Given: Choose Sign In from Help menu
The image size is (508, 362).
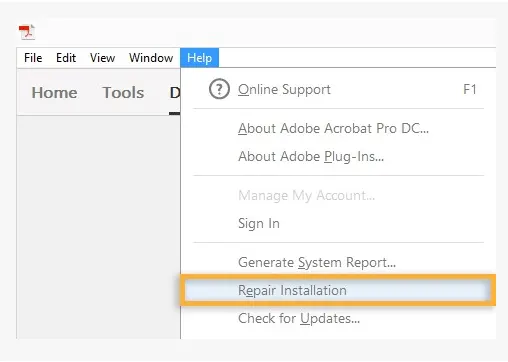Looking at the screenshot, I should [x=338, y=223].
